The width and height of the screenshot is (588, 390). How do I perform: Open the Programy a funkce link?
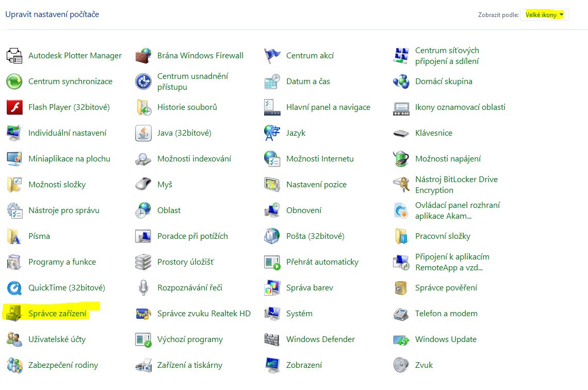(x=62, y=262)
